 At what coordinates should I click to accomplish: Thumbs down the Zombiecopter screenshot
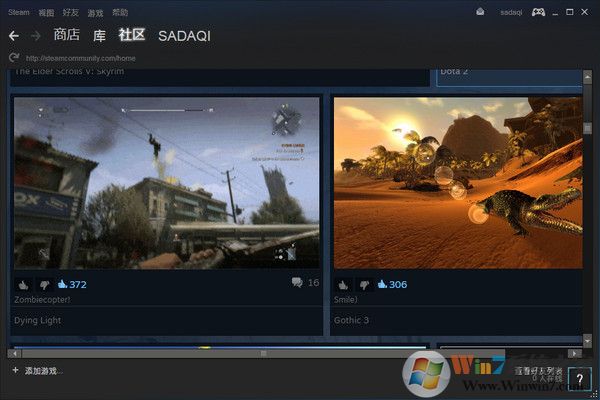tap(44, 285)
